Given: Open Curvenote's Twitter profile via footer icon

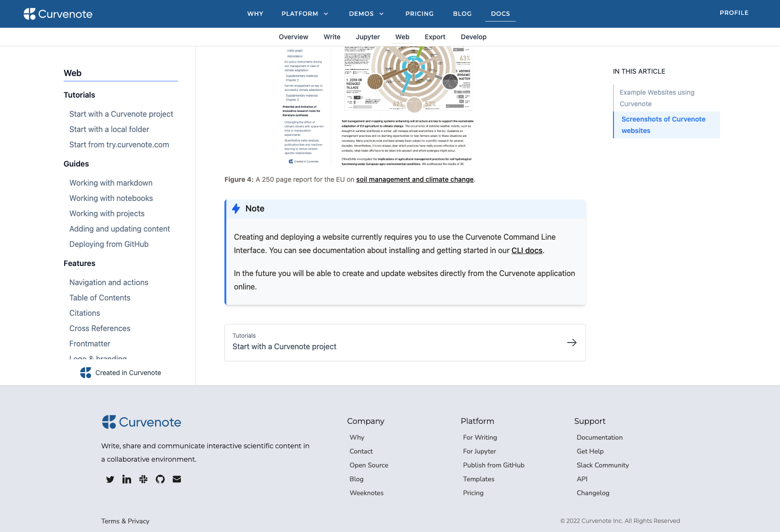Looking at the screenshot, I should tap(110, 479).
